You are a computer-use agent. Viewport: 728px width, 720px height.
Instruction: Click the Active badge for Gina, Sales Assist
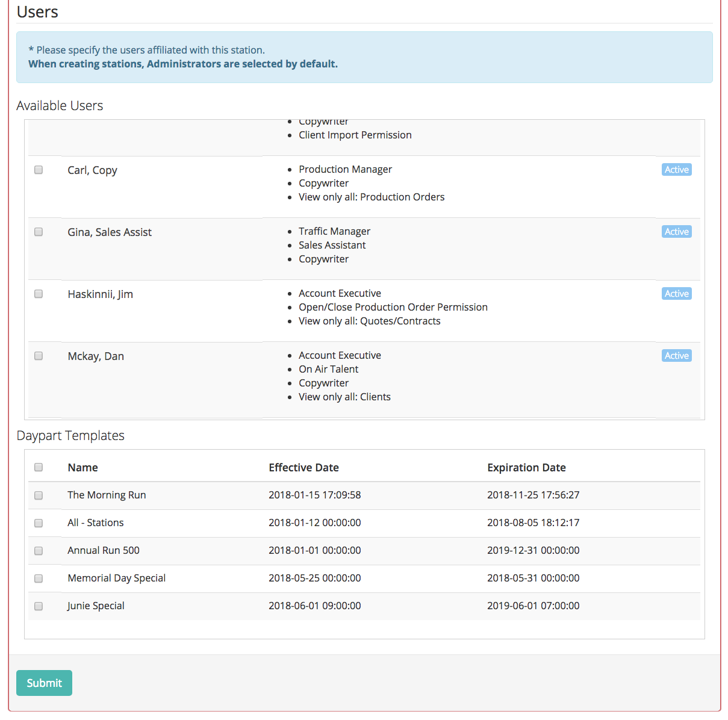[677, 232]
